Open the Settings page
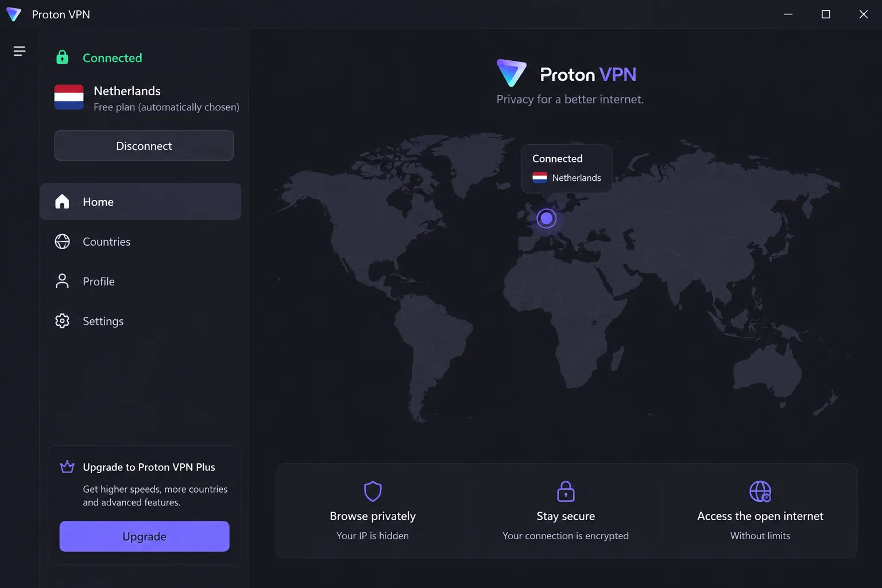The height and width of the screenshot is (588, 882). 140,321
